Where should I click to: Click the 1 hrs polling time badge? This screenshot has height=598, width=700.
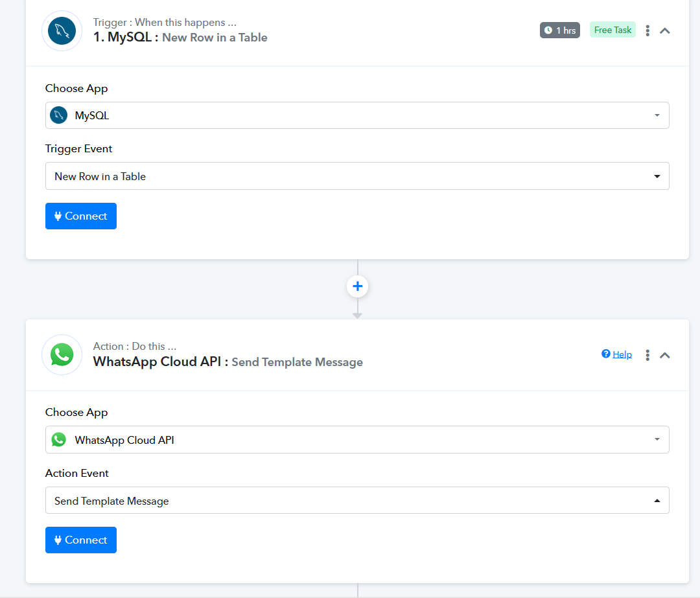click(x=560, y=30)
